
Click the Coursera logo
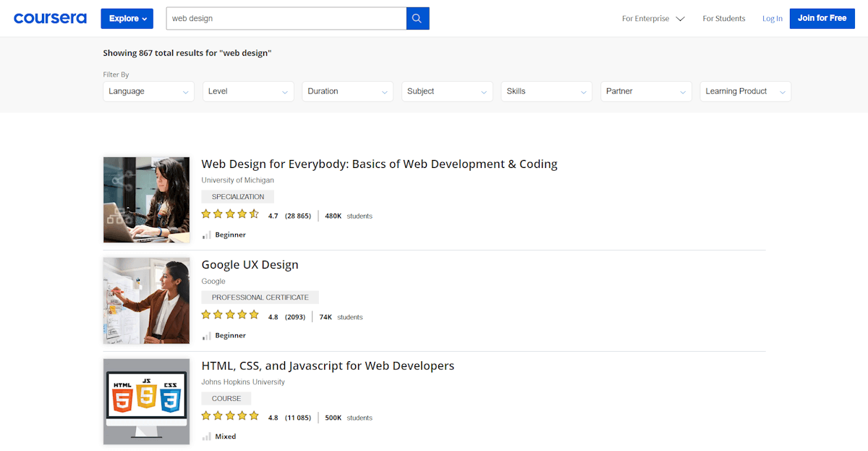coord(50,18)
